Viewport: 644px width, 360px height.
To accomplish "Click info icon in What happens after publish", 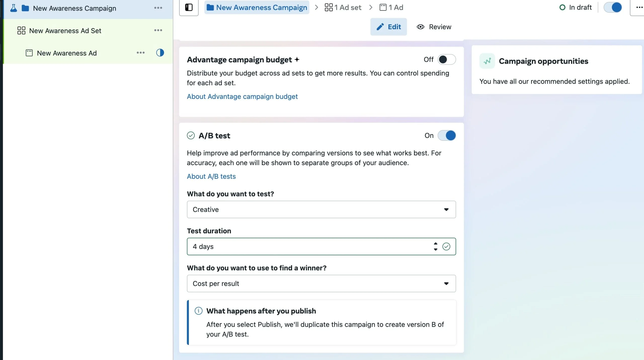I will pyautogui.click(x=198, y=311).
